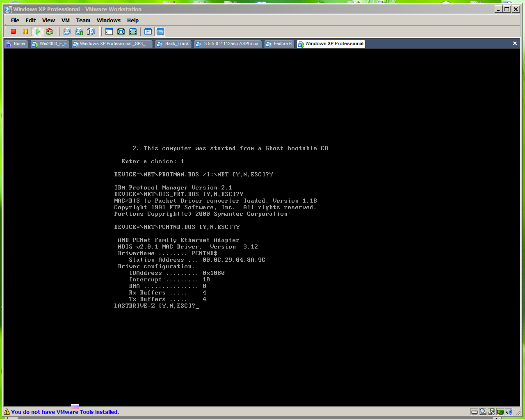Take a snapshot using the toolbar icon
The image size is (525, 420).
(x=67, y=32)
